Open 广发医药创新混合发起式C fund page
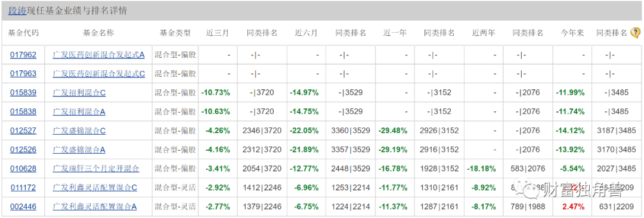This screenshot has width=644, height=218. click(99, 73)
